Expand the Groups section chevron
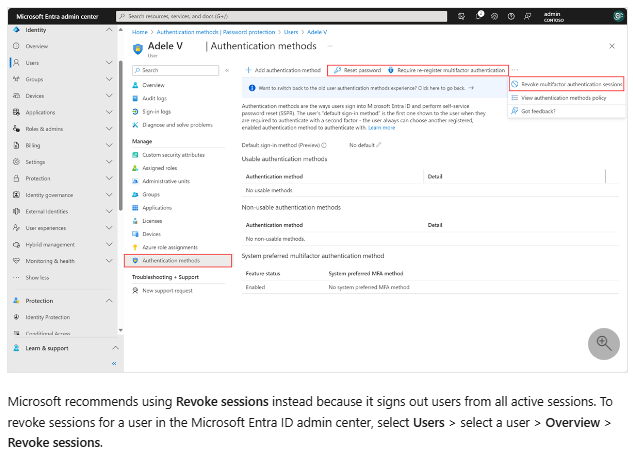 109,79
